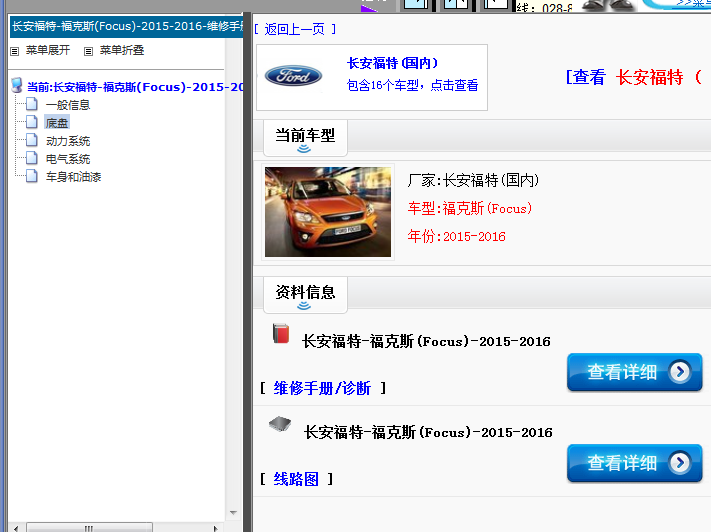Click 查看详细 button for 维修手册/诊断
The height and width of the screenshot is (532, 711).
coord(634,372)
